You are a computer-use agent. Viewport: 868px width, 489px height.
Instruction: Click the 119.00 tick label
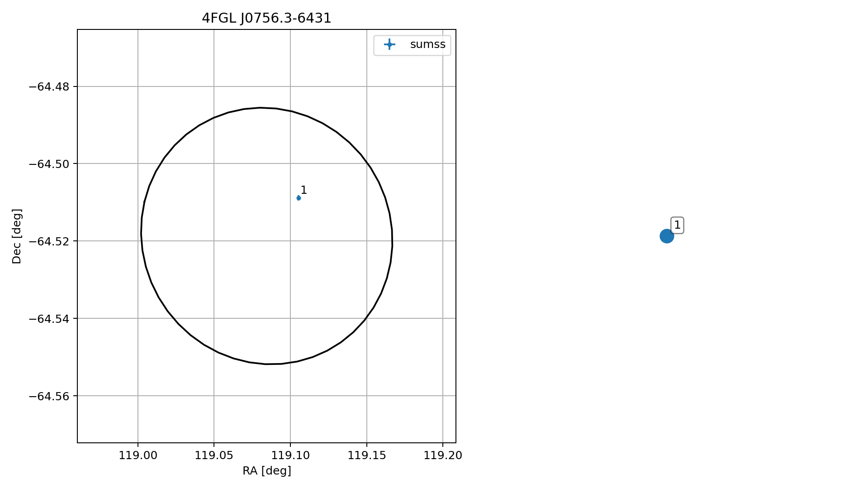click(138, 455)
